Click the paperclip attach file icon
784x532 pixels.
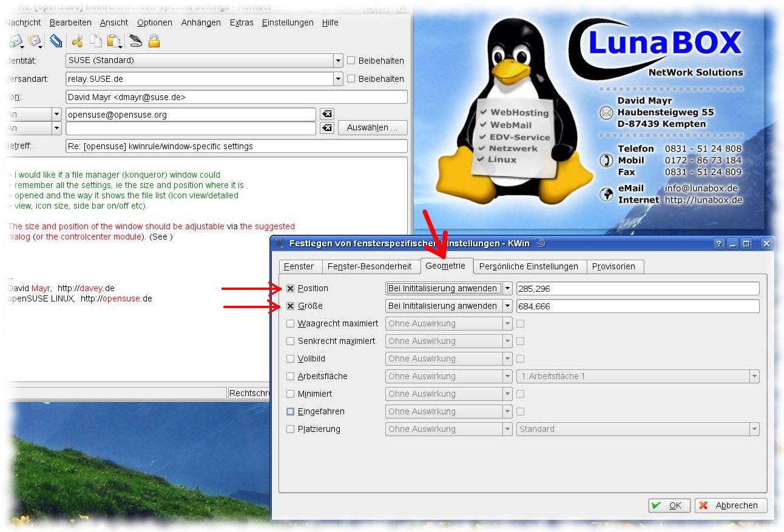coord(56,41)
